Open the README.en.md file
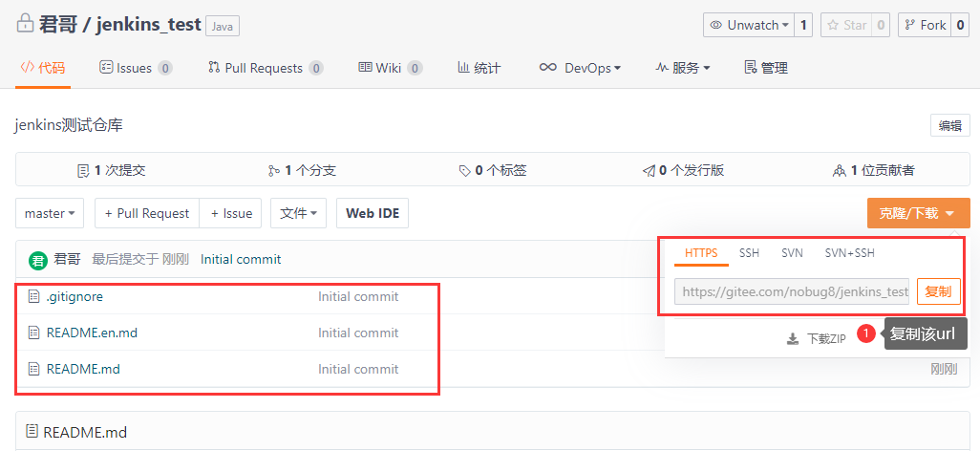The height and width of the screenshot is (451, 980). coord(92,333)
